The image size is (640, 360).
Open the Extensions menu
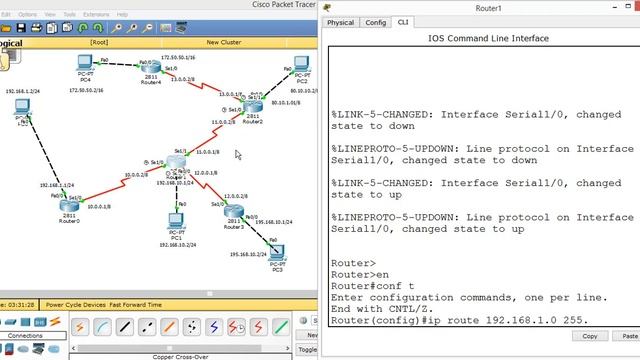(x=96, y=14)
